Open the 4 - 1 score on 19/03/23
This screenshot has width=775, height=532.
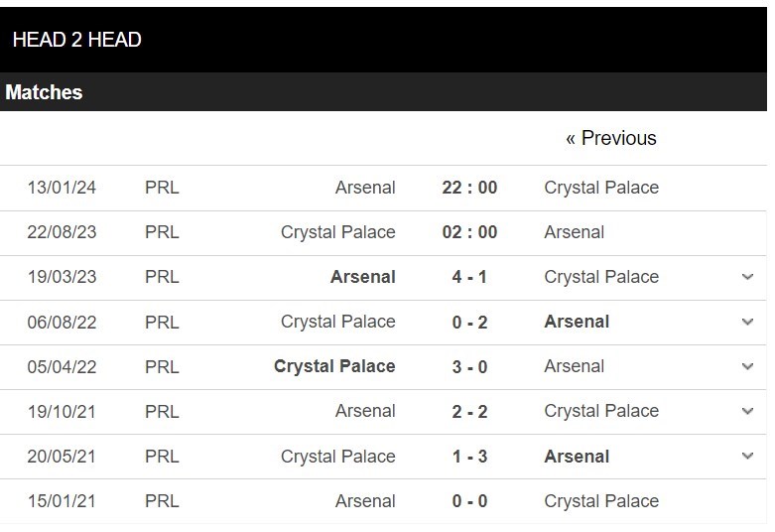pyautogui.click(x=469, y=277)
